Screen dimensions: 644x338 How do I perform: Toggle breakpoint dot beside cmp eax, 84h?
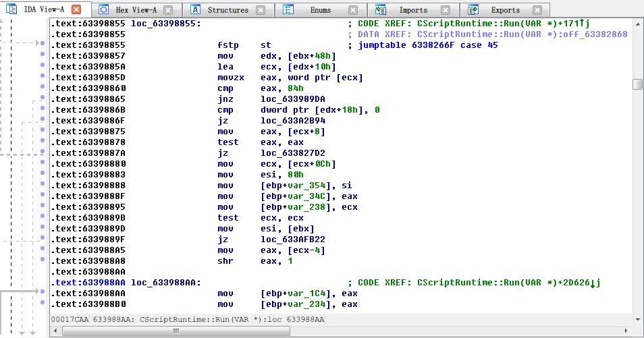[43, 88]
